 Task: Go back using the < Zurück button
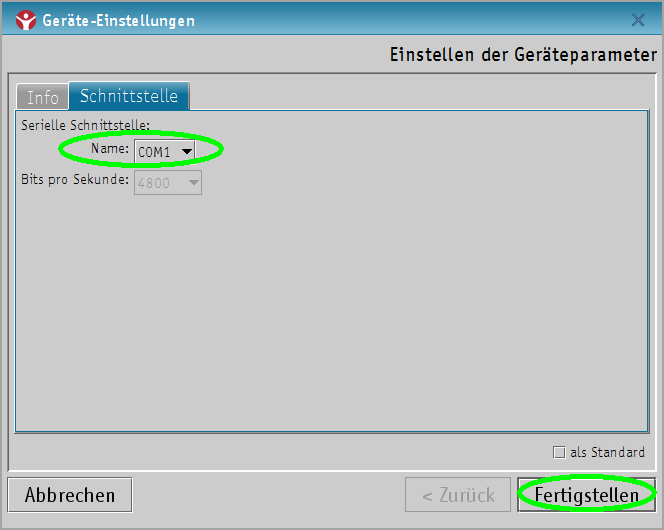coord(458,495)
